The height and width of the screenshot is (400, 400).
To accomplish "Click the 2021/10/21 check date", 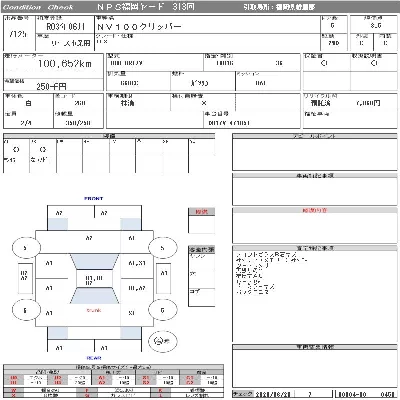I will (x=272, y=394).
